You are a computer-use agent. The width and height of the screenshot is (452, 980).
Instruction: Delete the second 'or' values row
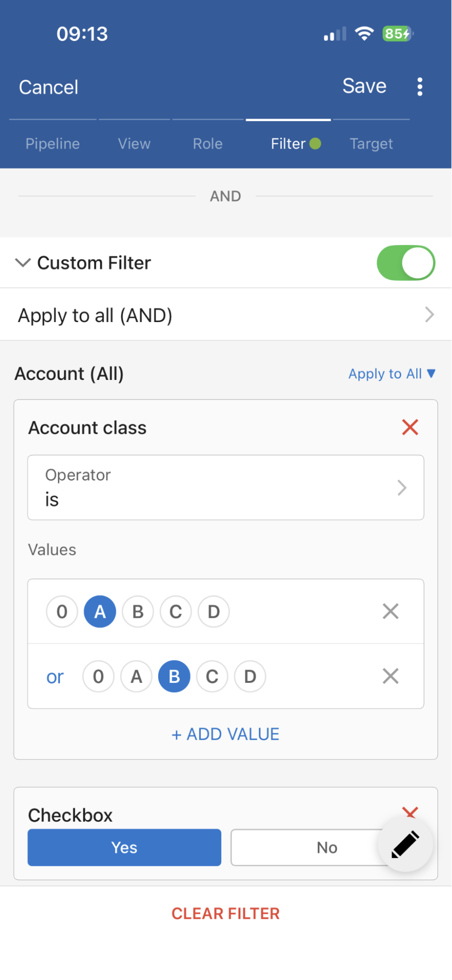(x=390, y=677)
